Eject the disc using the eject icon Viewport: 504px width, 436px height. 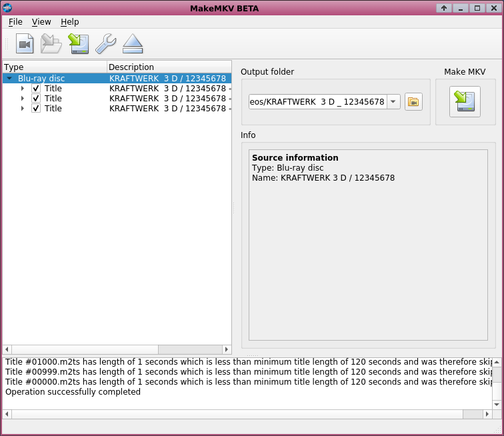[x=133, y=44]
